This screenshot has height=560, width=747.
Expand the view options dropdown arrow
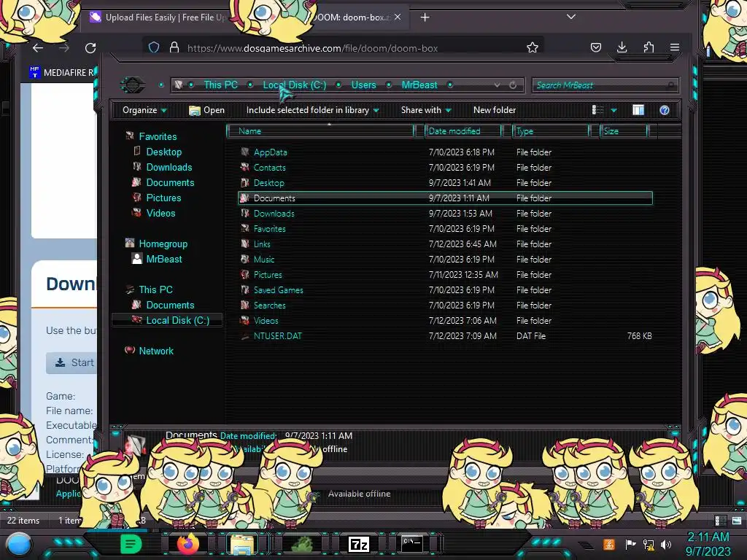[614, 111]
